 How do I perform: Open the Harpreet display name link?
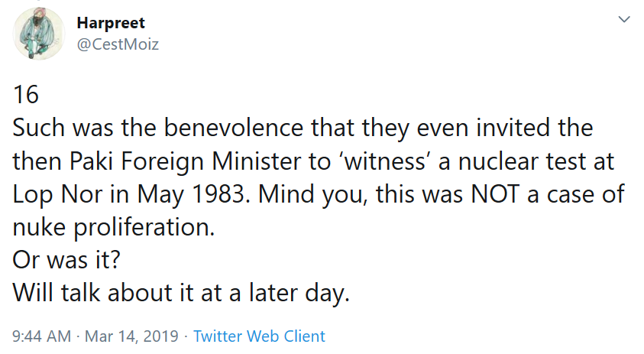111,23
